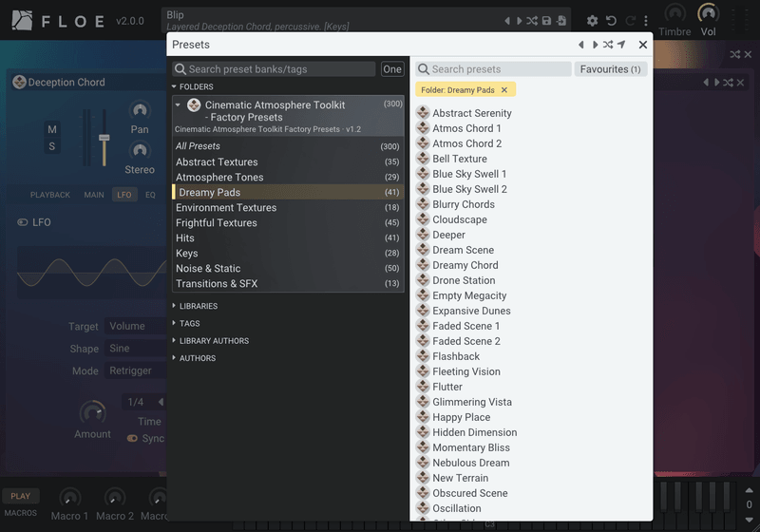
Task: Remove the Folder: Dreamy Pads filter
Action: [x=504, y=90]
